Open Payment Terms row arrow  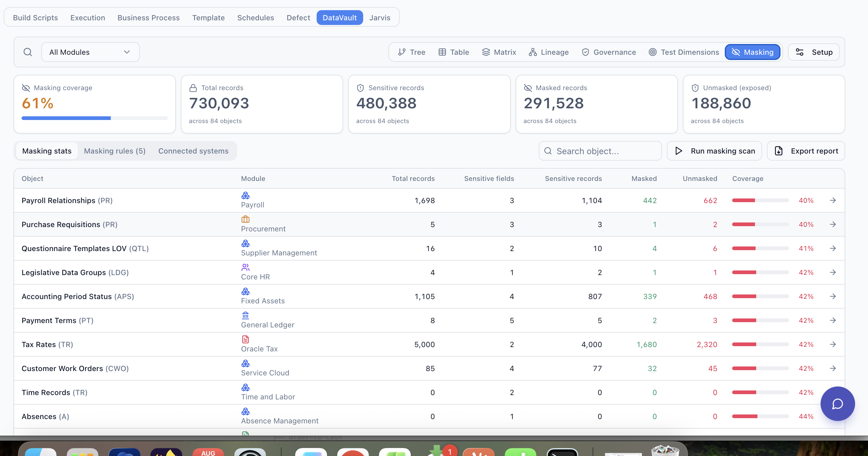pos(833,320)
